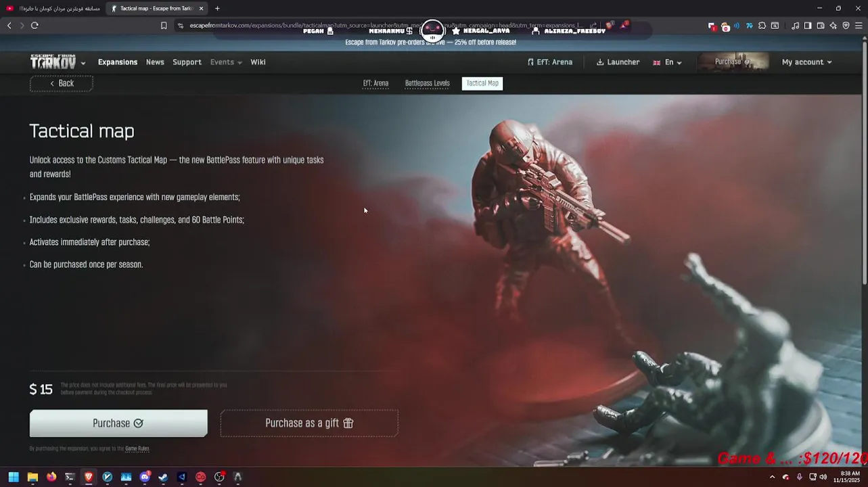Close the Tactical map browser tab
The width and height of the screenshot is (868, 487).
click(x=201, y=8)
